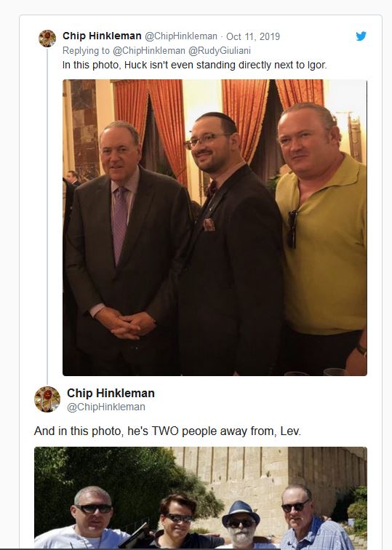Click the man in the blue fedora hat
This screenshot has width=392, height=550.
241,525
